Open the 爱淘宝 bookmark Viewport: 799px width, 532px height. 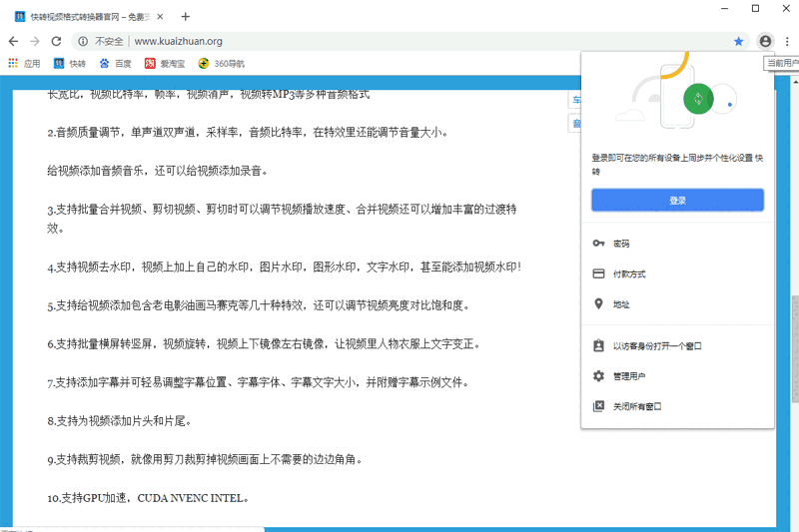click(x=165, y=63)
